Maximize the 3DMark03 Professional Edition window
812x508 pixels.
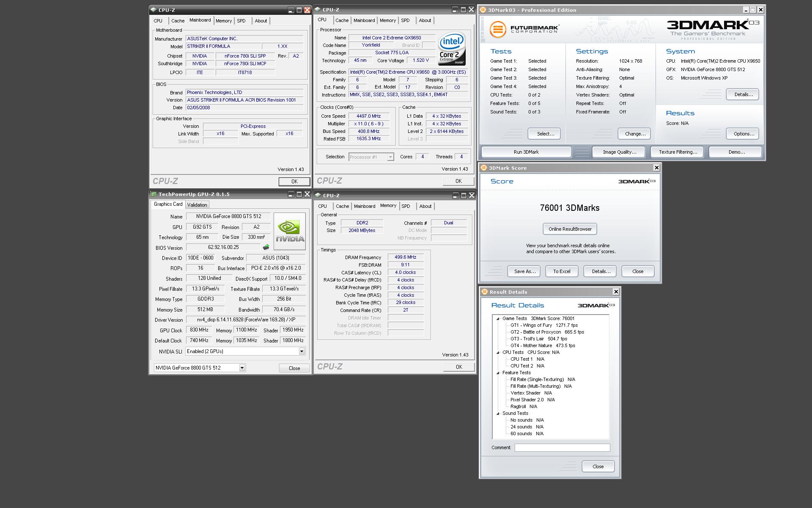coord(753,10)
